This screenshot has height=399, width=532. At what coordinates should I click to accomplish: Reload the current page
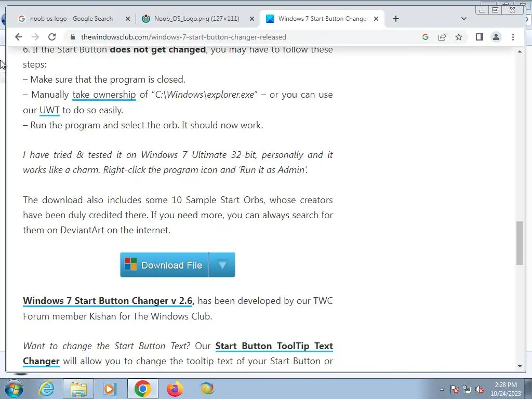(52, 37)
